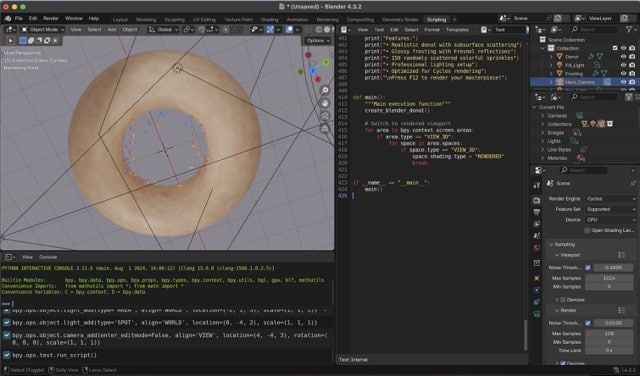Open the viewport Options dropdown
This screenshot has height=376, width=640.
coord(317,40)
